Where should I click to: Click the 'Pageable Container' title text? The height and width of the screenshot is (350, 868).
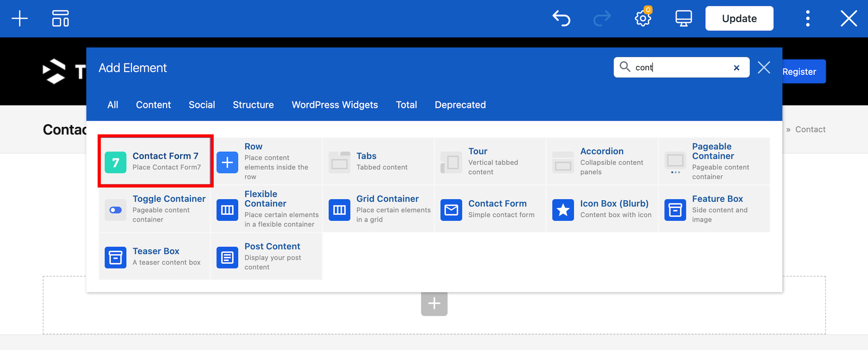click(x=713, y=151)
